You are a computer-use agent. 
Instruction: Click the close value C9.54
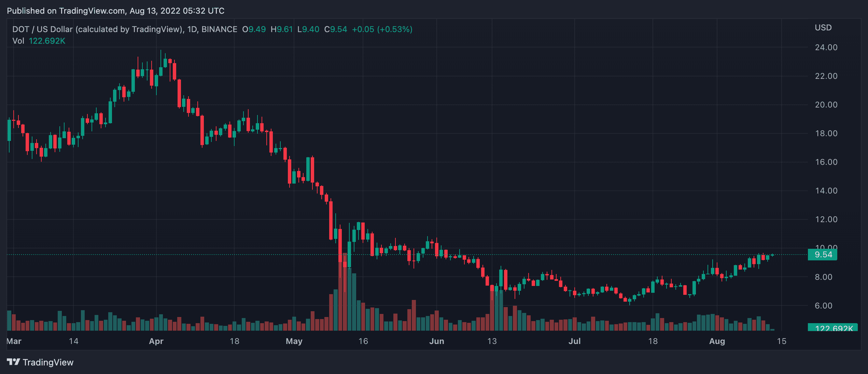coord(335,29)
